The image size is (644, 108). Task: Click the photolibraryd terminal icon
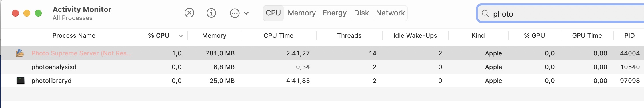tap(20, 81)
